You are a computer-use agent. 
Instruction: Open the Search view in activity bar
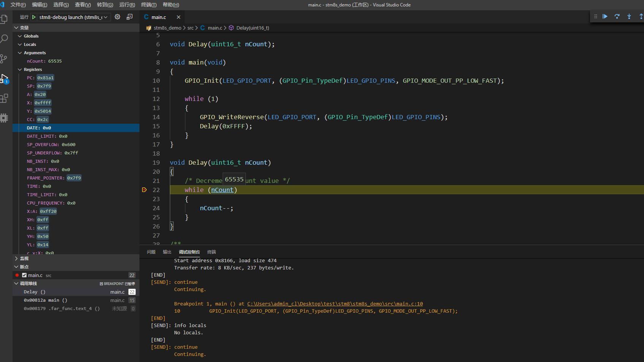4,39
